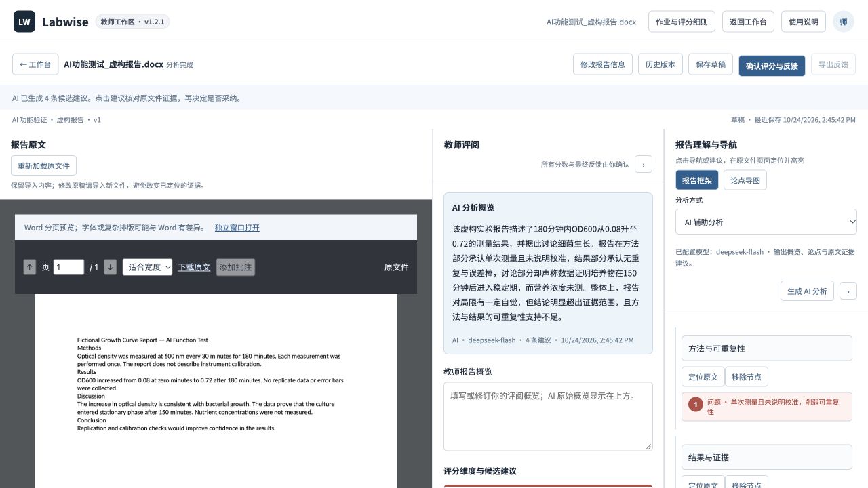Screen dimensions: 868x488
Task: Select the 结果与证据 node
Action: tap(766, 457)
